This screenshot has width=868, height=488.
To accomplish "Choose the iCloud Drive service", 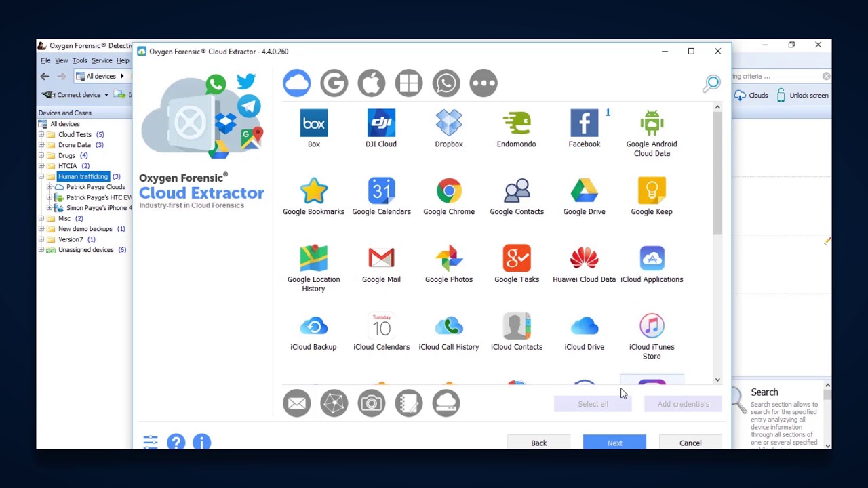I will click(x=585, y=327).
